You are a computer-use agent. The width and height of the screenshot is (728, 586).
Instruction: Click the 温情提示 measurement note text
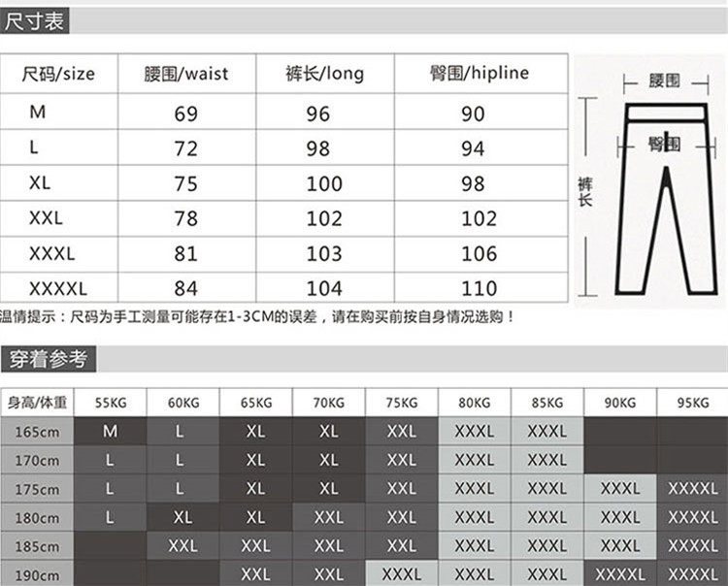(x=256, y=317)
